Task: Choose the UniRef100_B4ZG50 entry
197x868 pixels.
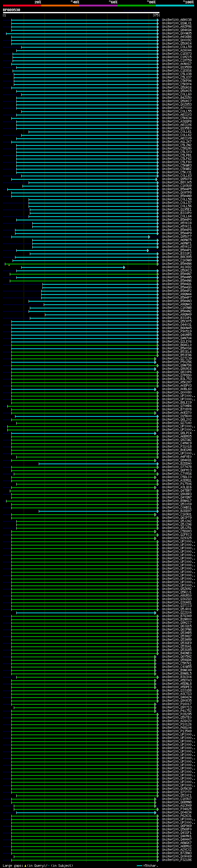Action: tap(177, 98)
